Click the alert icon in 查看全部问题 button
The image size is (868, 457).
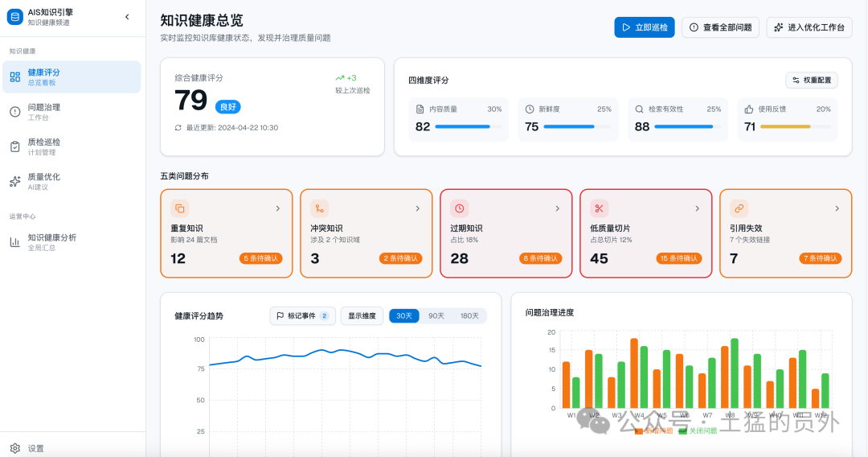(x=694, y=27)
